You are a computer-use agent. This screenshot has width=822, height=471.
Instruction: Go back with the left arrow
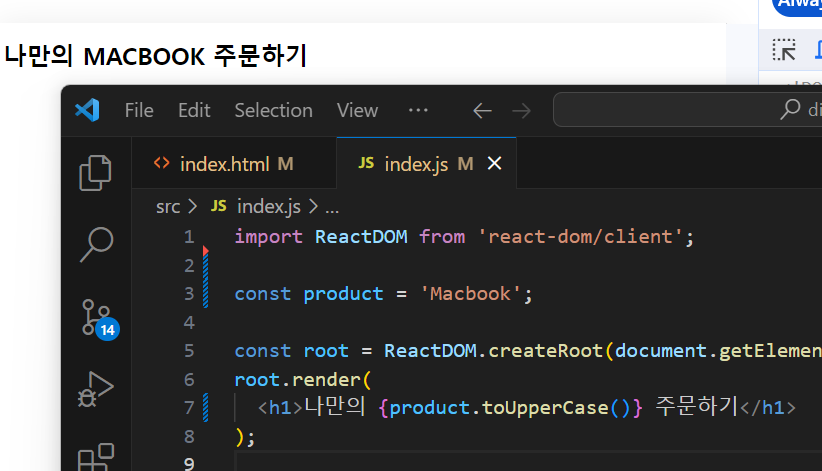(482, 111)
